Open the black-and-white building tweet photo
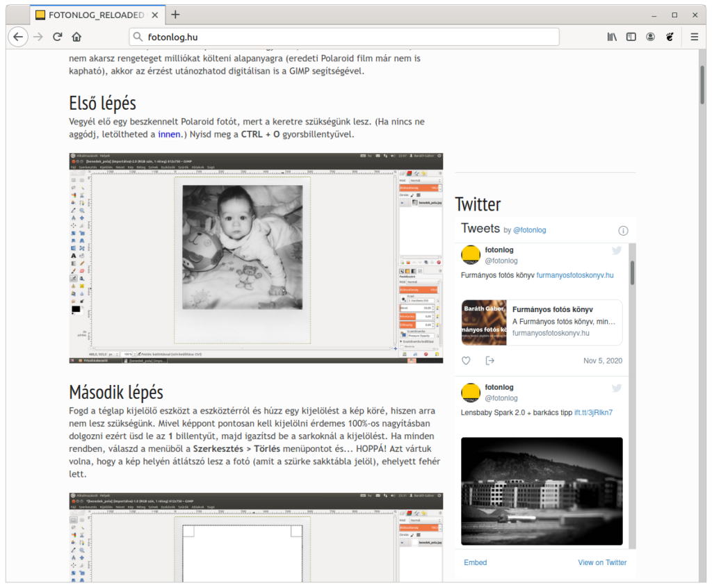Image resolution: width=712 pixels, height=588 pixels. click(542, 491)
